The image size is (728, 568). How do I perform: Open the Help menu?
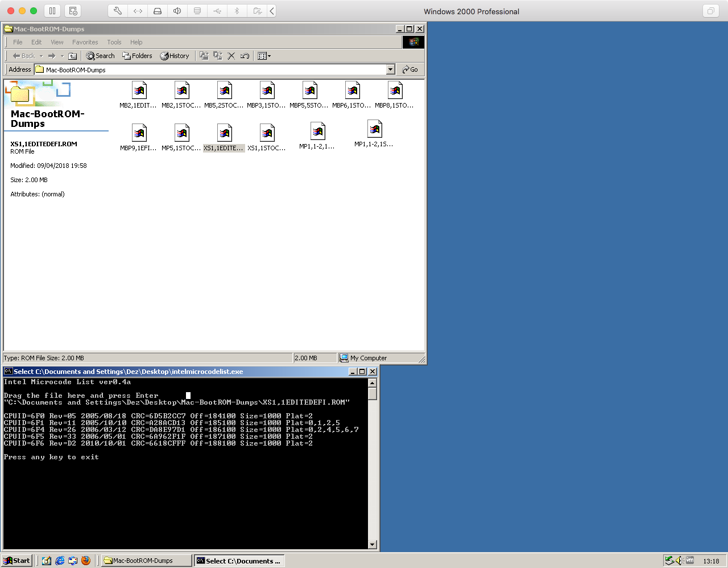(136, 42)
